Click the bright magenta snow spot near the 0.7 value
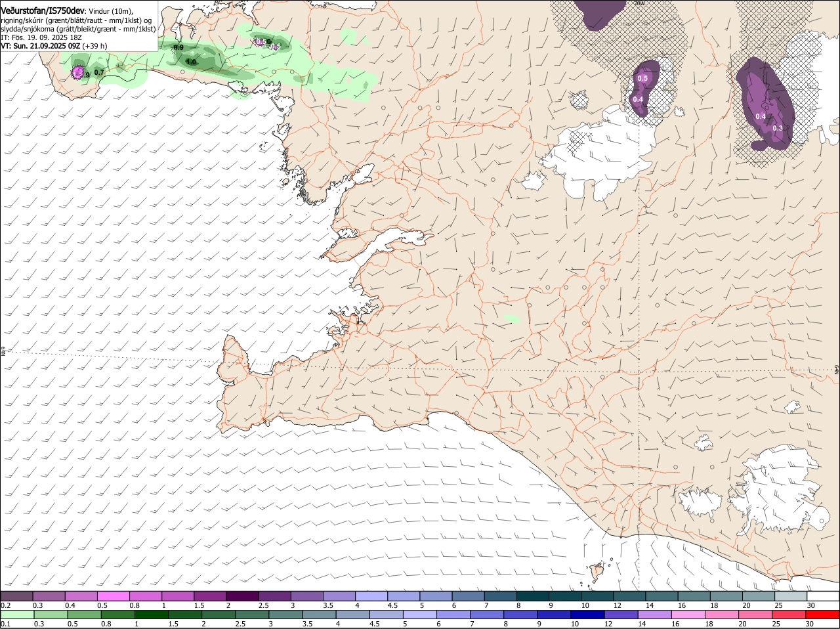840x629 pixels. [77, 72]
